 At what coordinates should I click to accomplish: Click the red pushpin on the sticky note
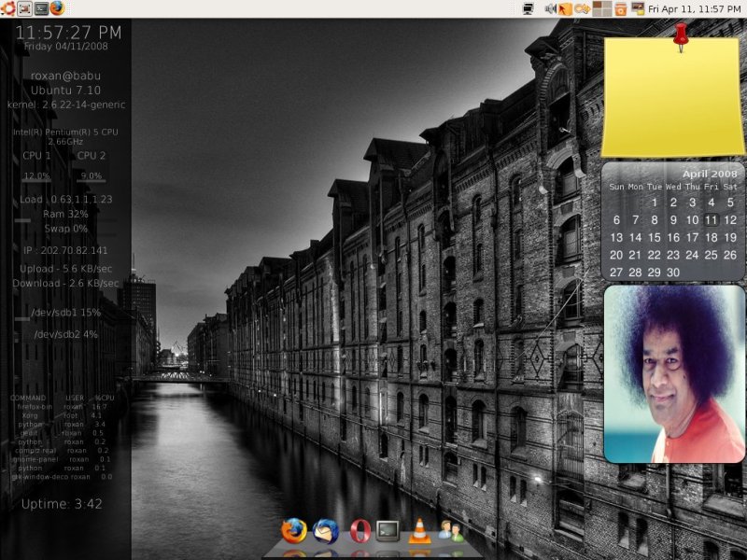(681, 36)
